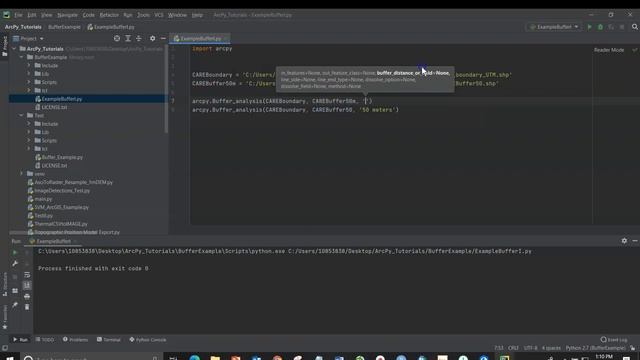
Task: Toggle soft-wrap in Run console
Action: point(27,275)
